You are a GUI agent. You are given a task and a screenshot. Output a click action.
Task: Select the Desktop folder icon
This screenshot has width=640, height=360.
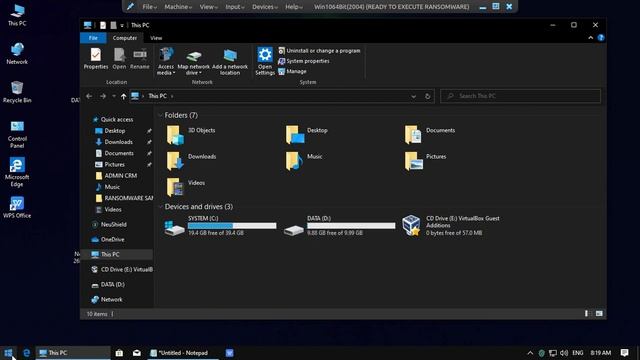coord(295,135)
